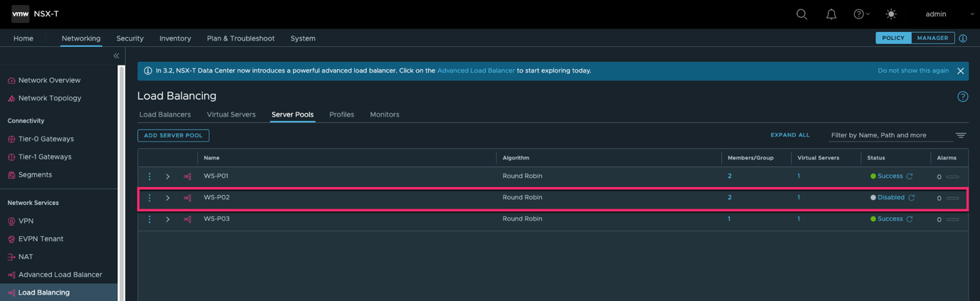
Task: Expand the WS-P02 row chevron
Action: point(168,198)
